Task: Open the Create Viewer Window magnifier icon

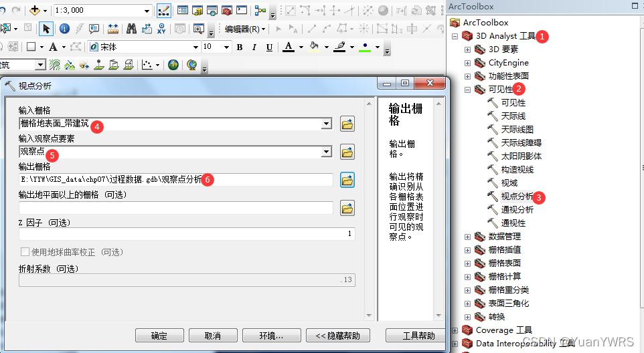Action: tap(199, 29)
